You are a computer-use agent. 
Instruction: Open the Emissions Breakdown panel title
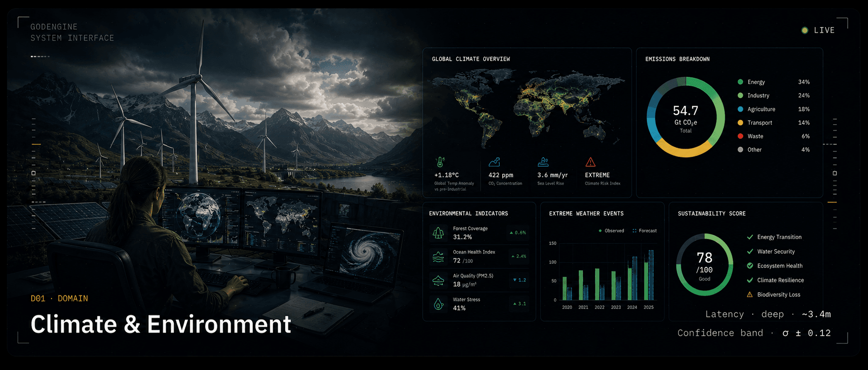[677, 59]
